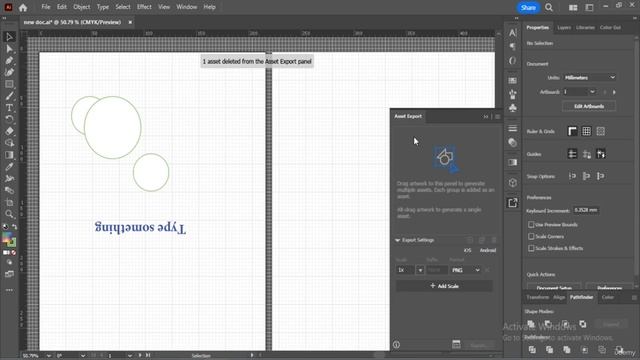Open the PNG format dropdown
This screenshot has height=360, width=640.
click(466, 270)
